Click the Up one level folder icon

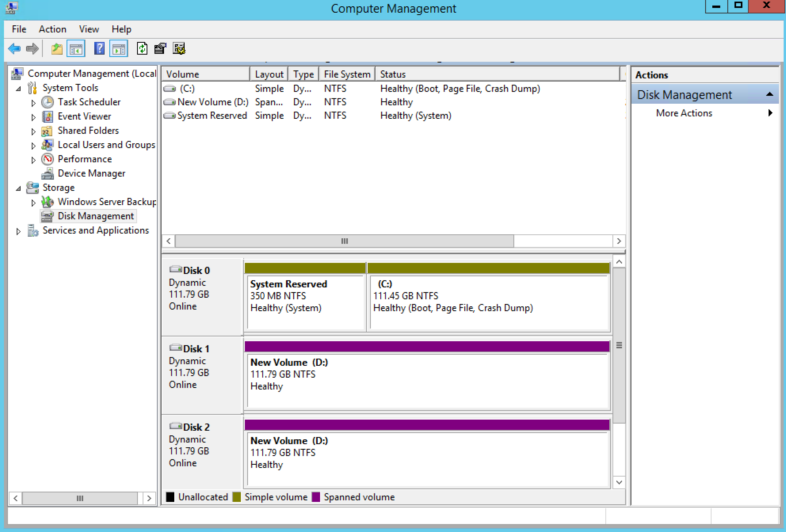click(57, 49)
